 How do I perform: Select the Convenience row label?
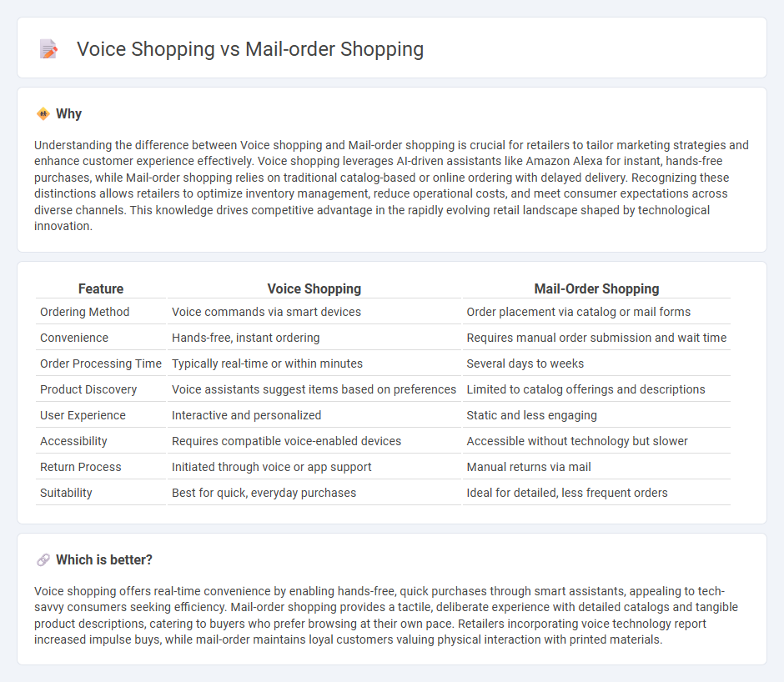coord(74,338)
